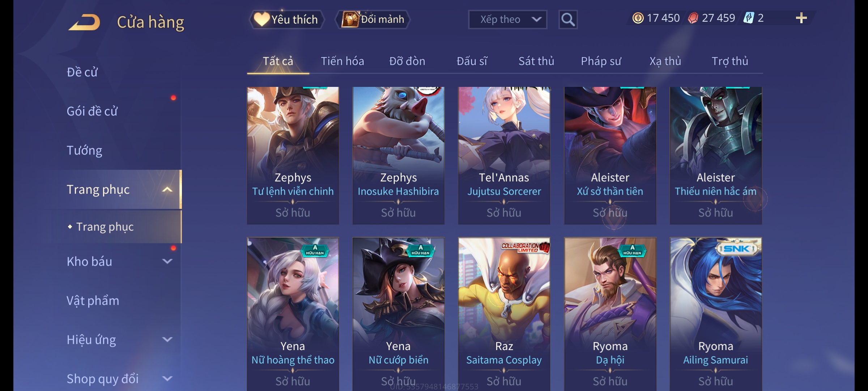The width and height of the screenshot is (868, 391).
Task: Switch to the Tiến hóa tab
Action: coord(342,61)
